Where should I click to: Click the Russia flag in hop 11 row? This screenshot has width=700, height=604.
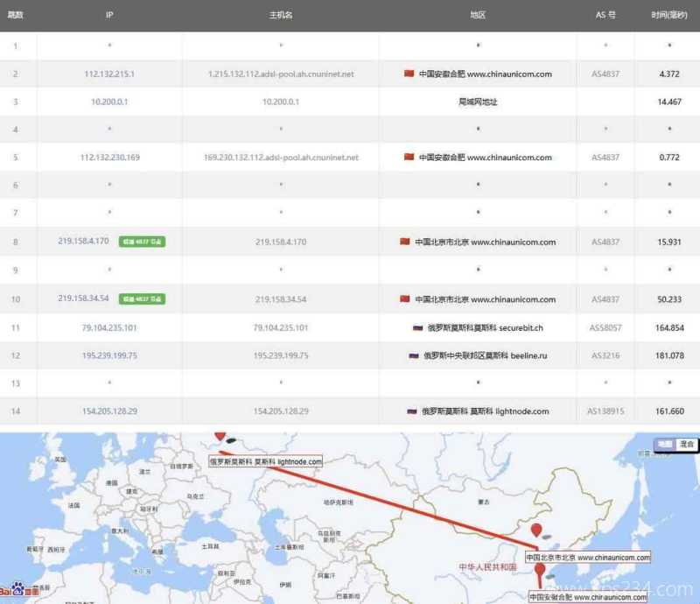tap(417, 327)
